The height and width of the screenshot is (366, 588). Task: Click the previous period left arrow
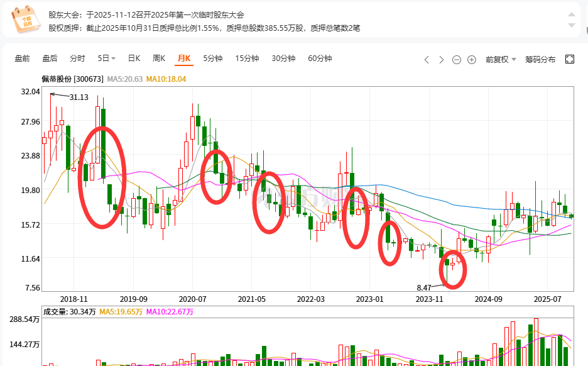[427, 60]
